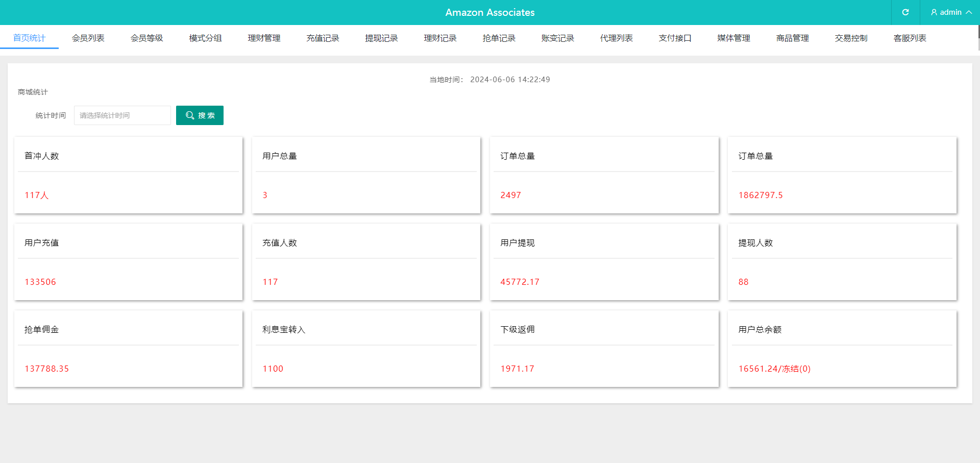The height and width of the screenshot is (463, 980).
Task: Open the 会员列表 tab
Action: pos(88,38)
